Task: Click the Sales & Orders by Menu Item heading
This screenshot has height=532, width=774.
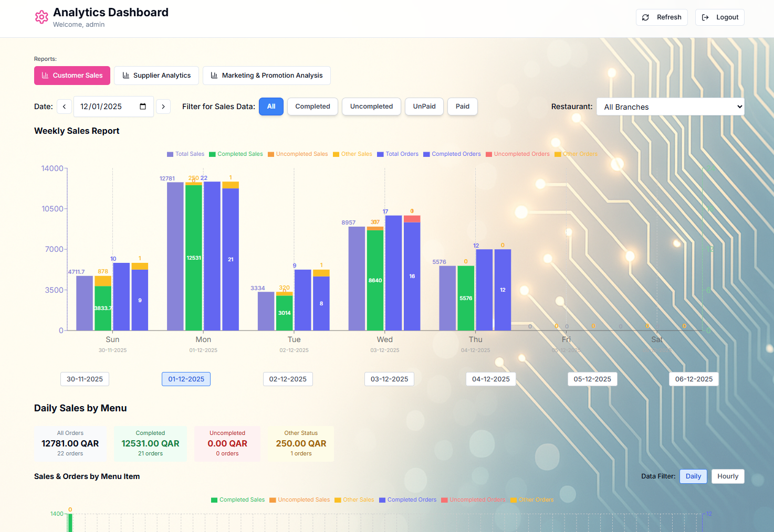Action: click(x=87, y=476)
